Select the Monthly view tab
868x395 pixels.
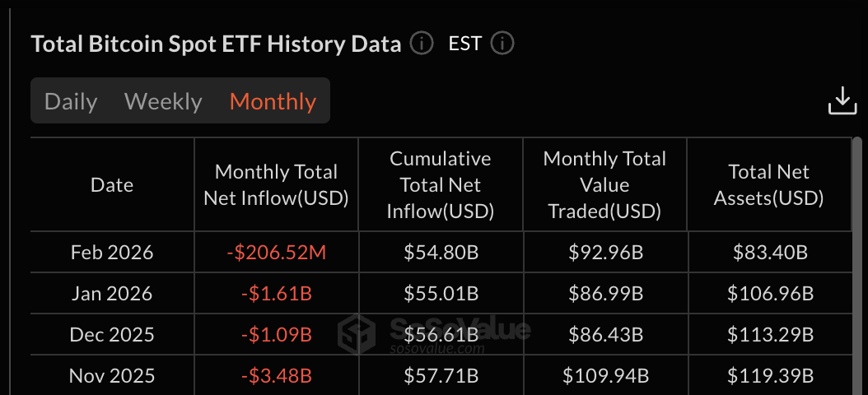273,101
